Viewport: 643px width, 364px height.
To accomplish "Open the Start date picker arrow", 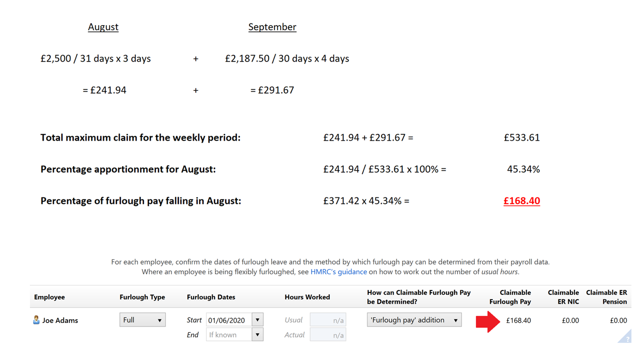I will click(x=258, y=320).
